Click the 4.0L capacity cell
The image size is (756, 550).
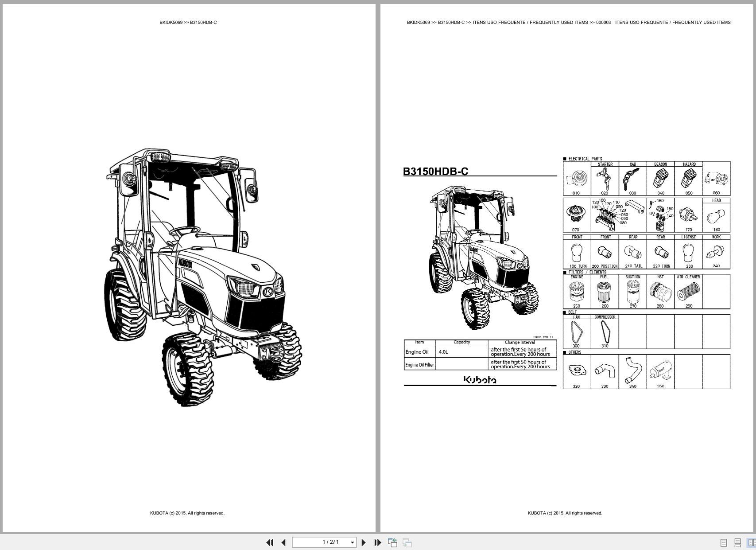pyautogui.click(x=443, y=352)
